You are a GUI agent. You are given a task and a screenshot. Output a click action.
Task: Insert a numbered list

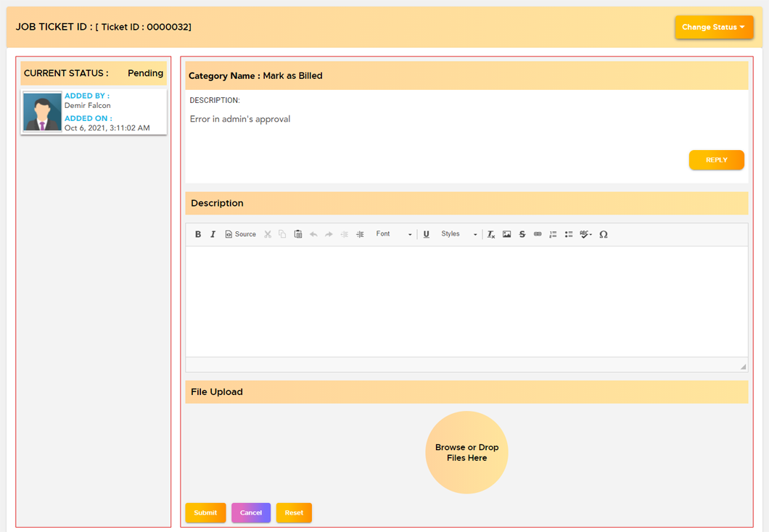(x=553, y=234)
